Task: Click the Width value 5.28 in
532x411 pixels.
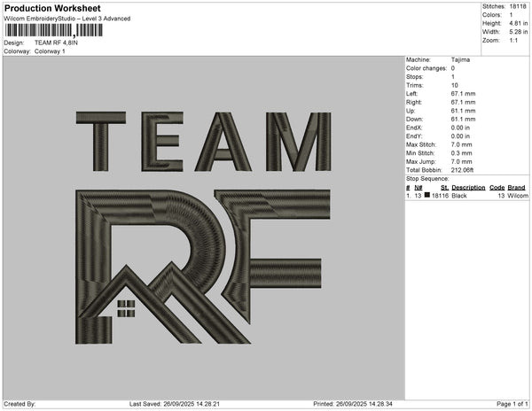Action: pyautogui.click(x=519, y=32)
